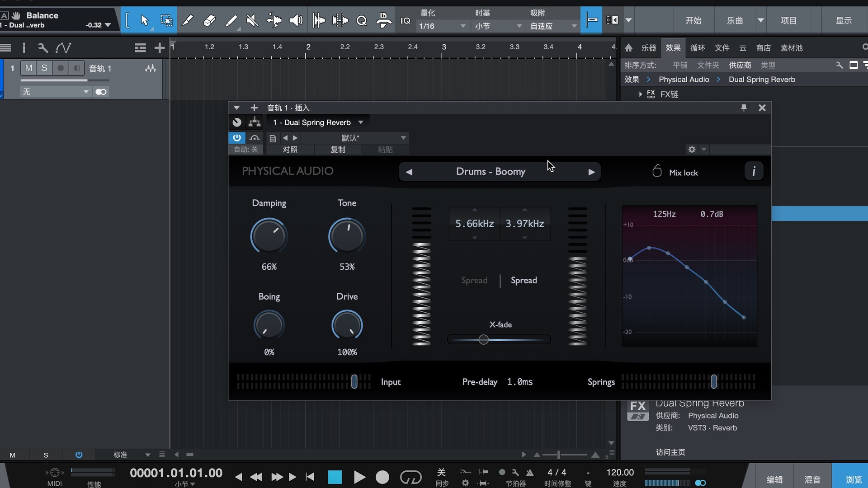Screen dimensions: 868x488
Task: Open the wrench options in track header
Action: [x=43, y=47]
